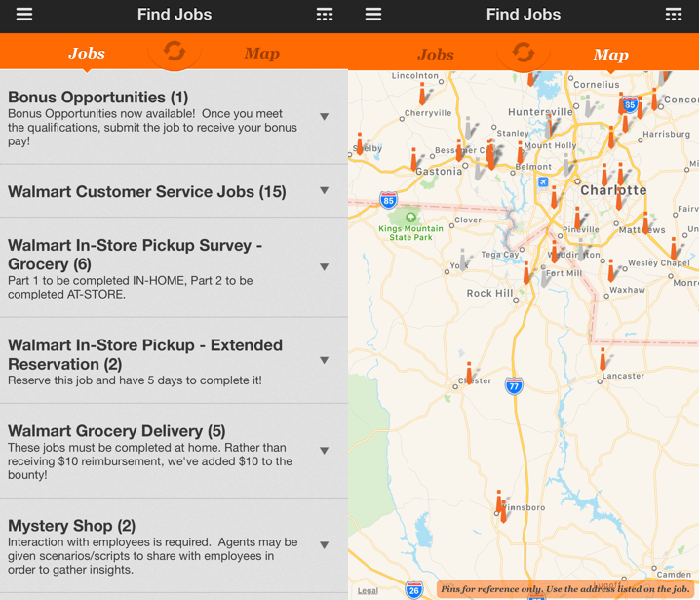The height and width of the screenshot is (600, 700).
Task: Refresh map using right screen refresh icon
Action: pyautogui.click(x=524, y=53)
